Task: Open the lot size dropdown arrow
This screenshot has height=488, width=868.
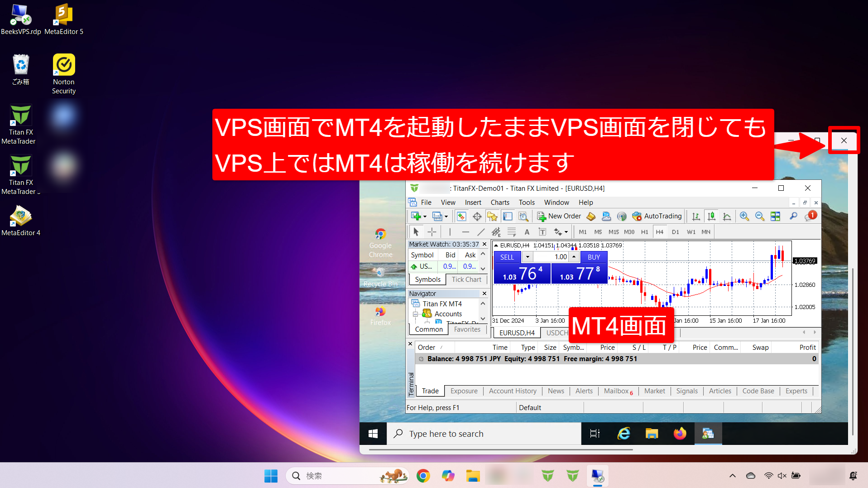Action: click(x=528, y=257)
